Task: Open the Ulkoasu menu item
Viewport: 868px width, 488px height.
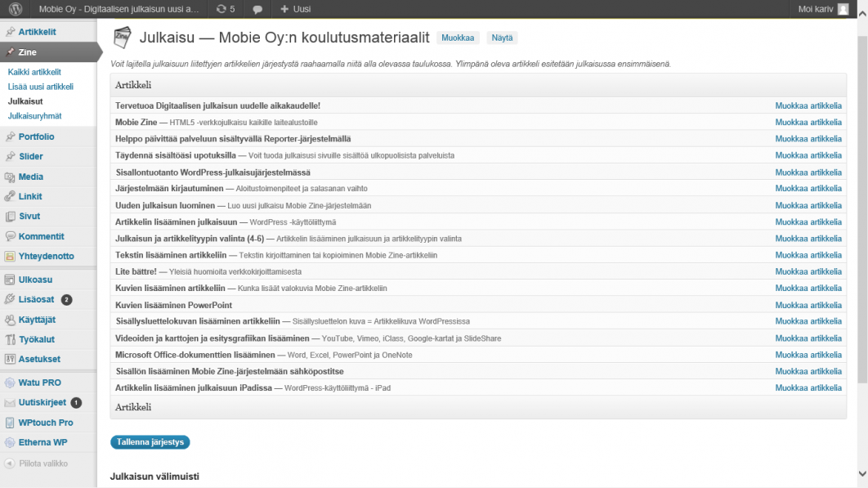Action: pyautogui.click(x=35, y=280)
